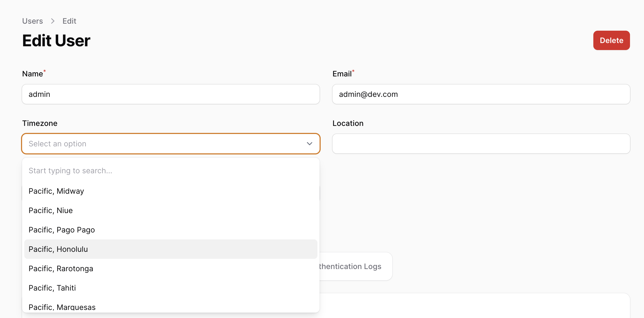Go to Users breadcrumb link
Screen dimensions: 644x318
coord(32,21)
